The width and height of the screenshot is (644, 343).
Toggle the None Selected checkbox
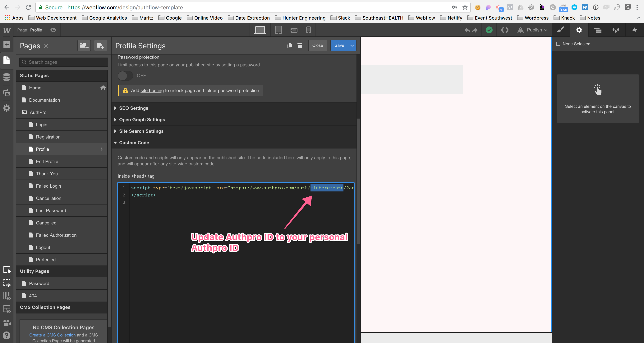click(x=558, y=44)
